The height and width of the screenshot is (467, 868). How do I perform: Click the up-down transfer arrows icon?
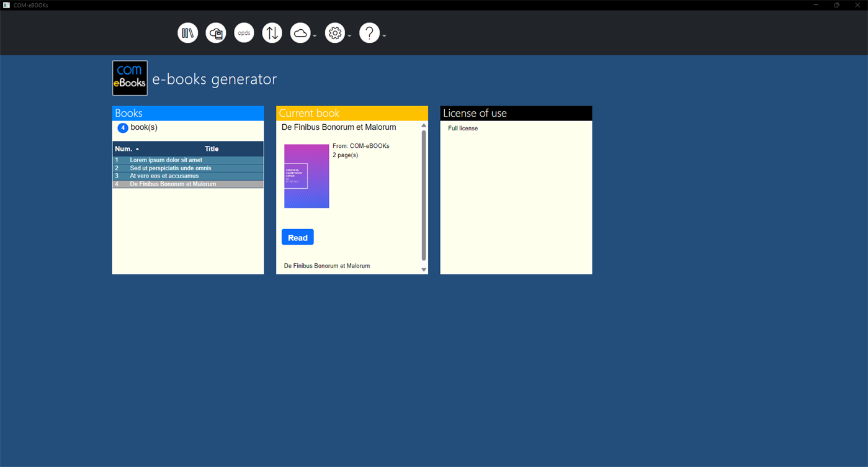pos(271,32)
